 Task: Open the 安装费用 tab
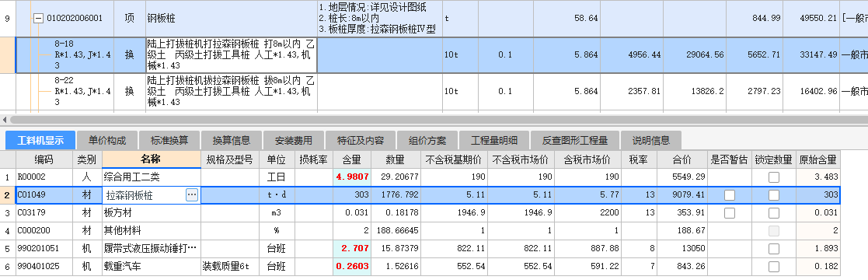(x=293, y=140)
